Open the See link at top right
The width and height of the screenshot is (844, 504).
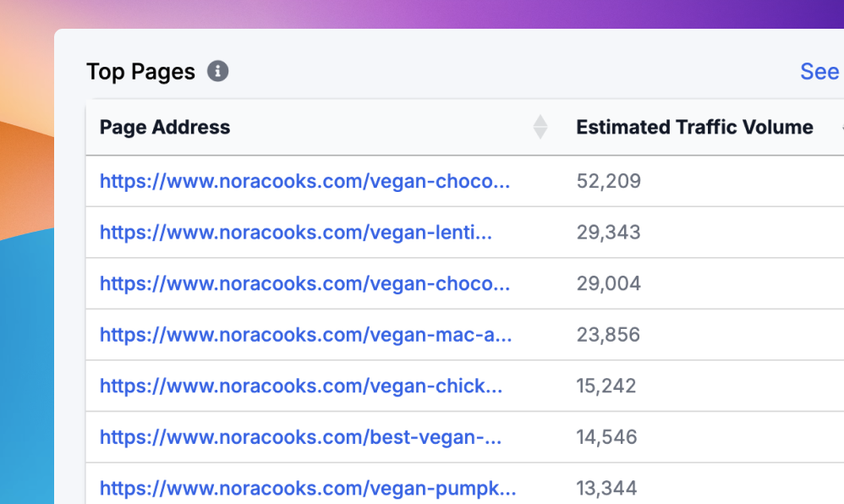click(819, 72)
